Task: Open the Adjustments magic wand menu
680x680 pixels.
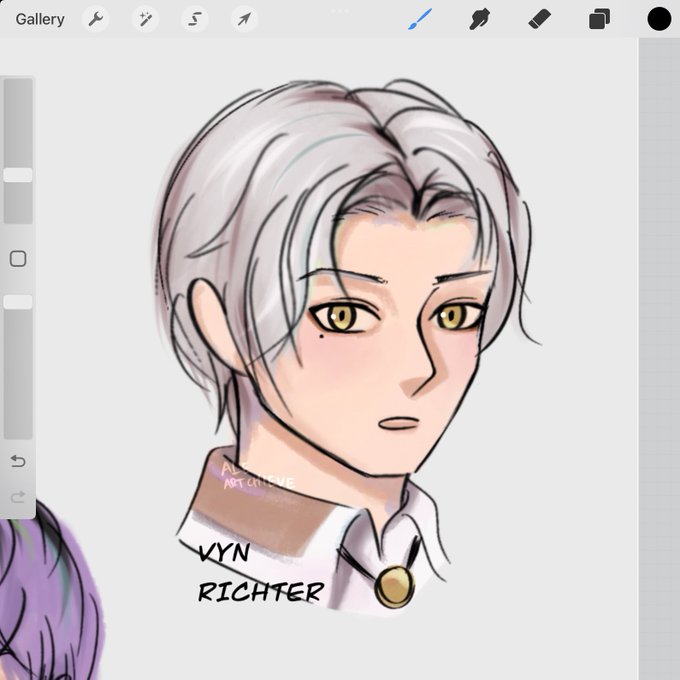Action: [x=145, y=19]
